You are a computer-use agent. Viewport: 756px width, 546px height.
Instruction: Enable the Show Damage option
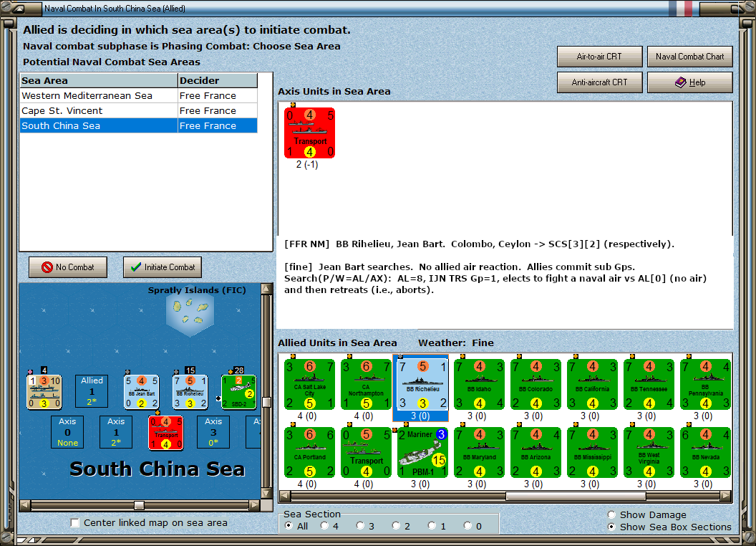[x=611, y=514]
